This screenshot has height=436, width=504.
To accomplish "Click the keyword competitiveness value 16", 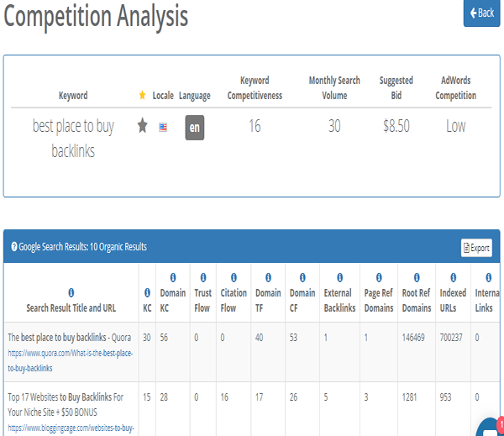I will pyautogui.click(x=255, y=126).
